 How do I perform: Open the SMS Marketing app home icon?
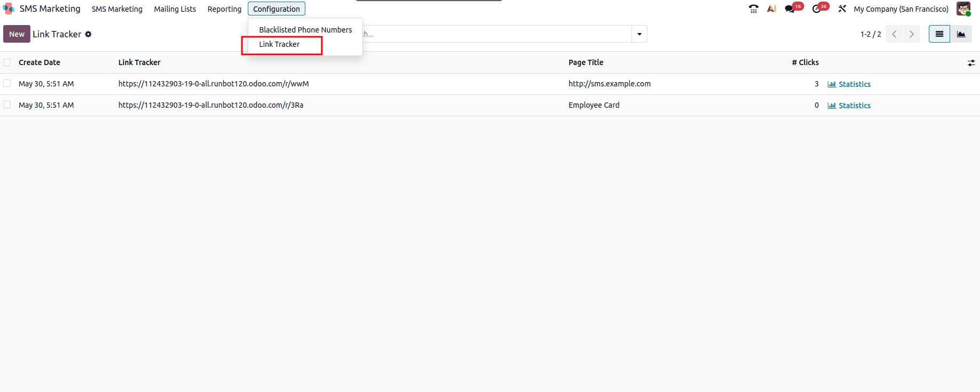(x=9, y=9)
